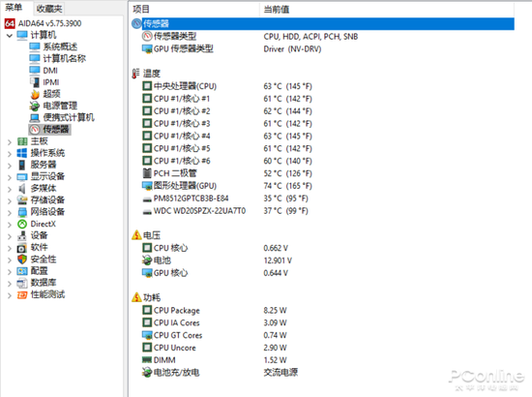
Task: Expand the DirectX tree node
Action: click(10, 225)
